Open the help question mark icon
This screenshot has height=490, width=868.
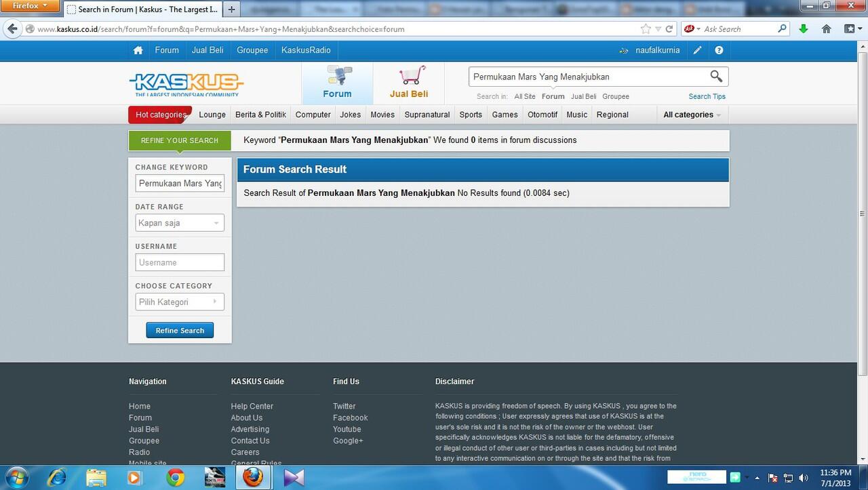(719, 50)
